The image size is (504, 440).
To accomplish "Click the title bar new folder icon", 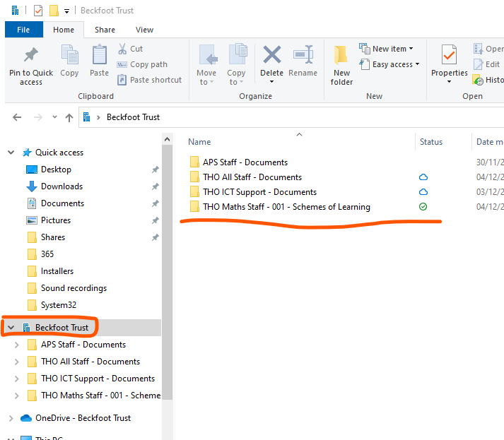I will click(54, 11).
